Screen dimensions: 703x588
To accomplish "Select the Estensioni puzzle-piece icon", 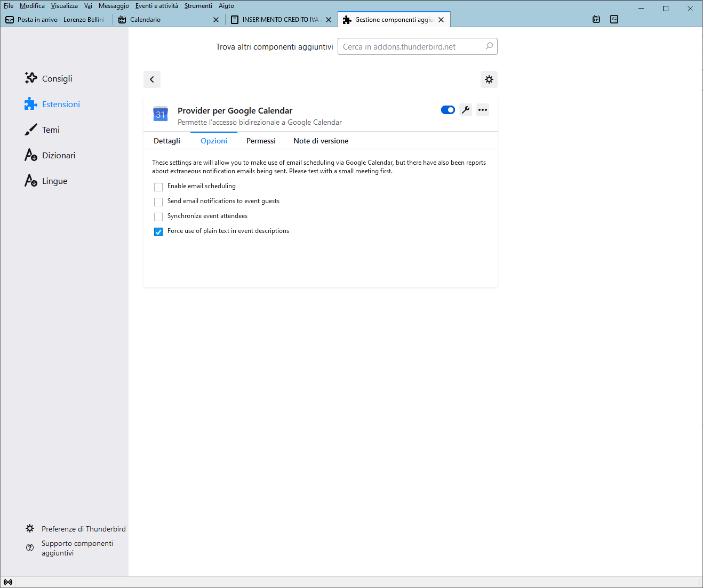I will pos(30,103).
